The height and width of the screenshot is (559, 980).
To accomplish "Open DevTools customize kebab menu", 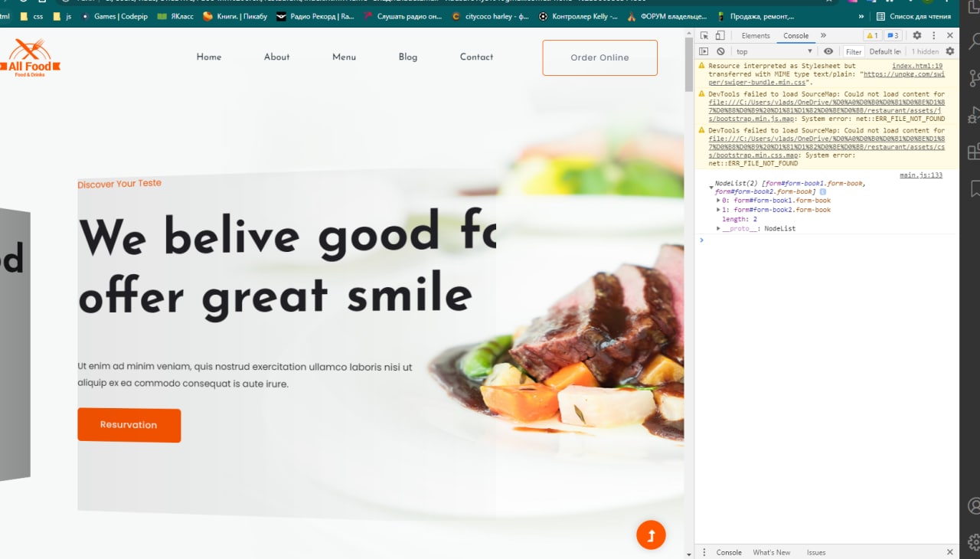I will (933, 35).
